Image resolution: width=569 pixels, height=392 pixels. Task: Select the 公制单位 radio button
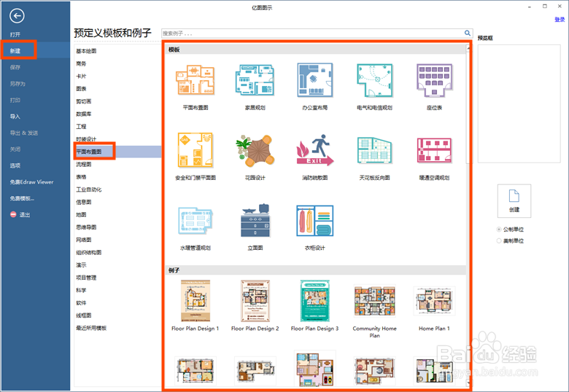(499, 230)
